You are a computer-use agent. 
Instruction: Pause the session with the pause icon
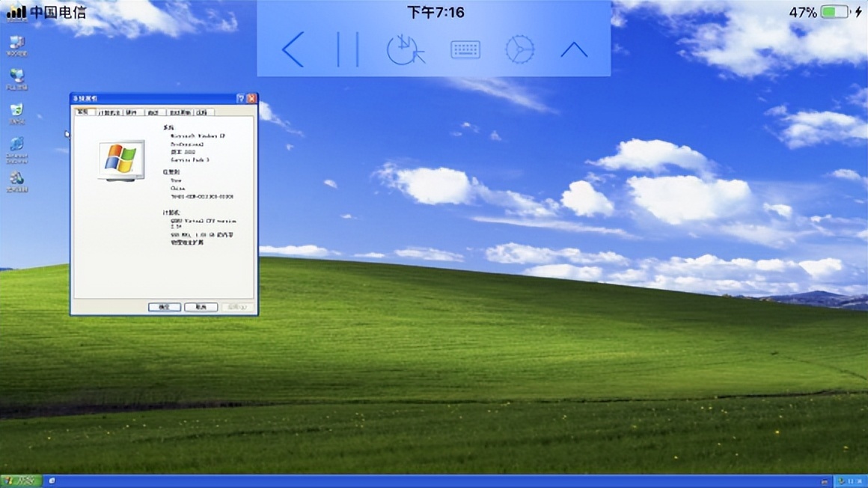[348, 49]
